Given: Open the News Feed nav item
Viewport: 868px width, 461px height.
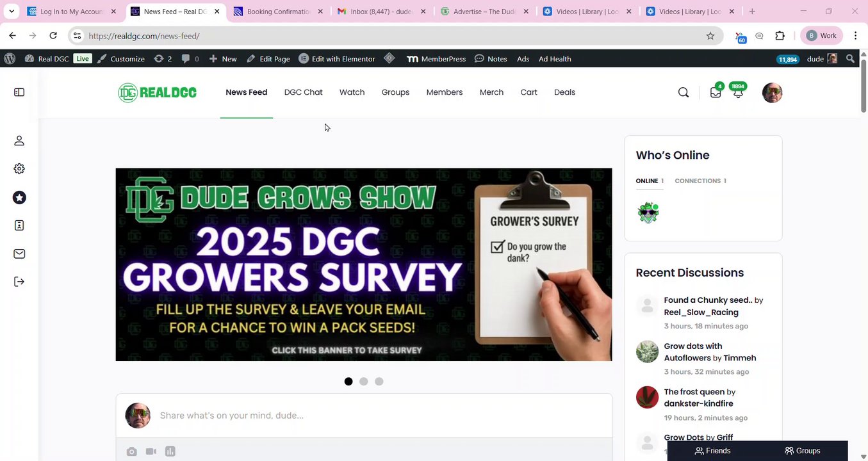Looking at the screenshot, I should tap(246, 92).
